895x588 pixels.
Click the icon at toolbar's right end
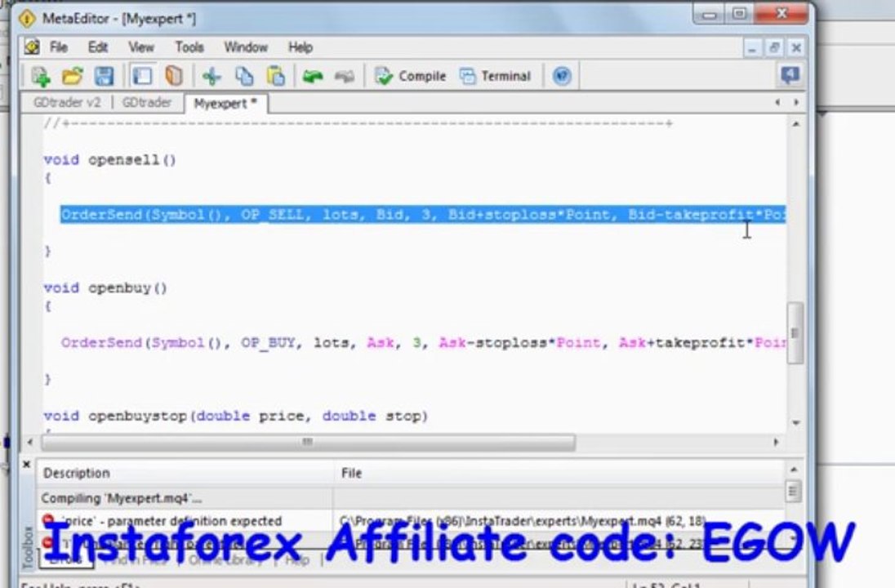pyautogui.click(x=790, y=75)
